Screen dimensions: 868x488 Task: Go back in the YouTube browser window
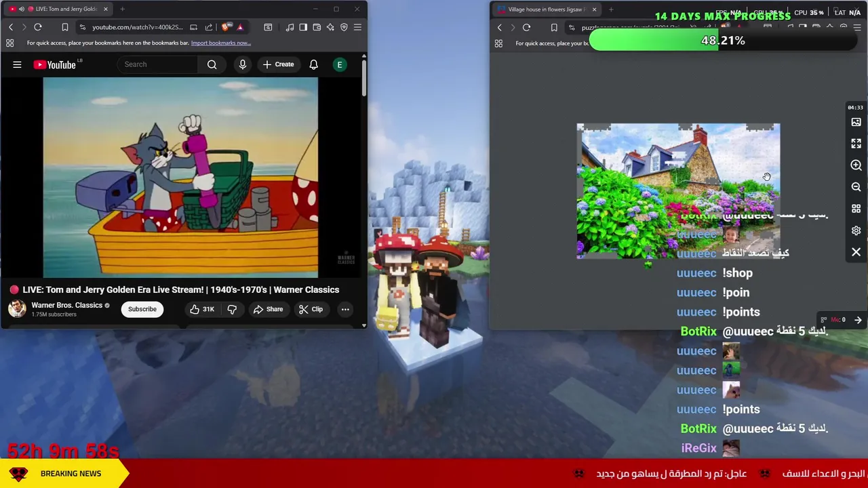11,27
